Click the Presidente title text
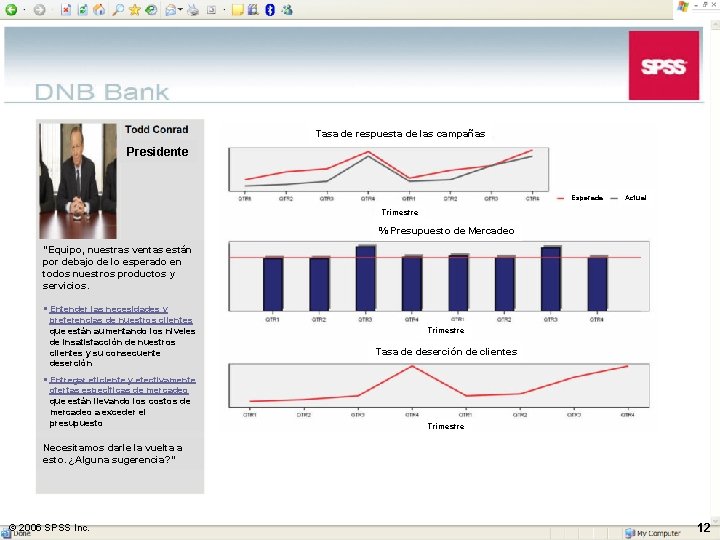 click(x=157, y=152)
